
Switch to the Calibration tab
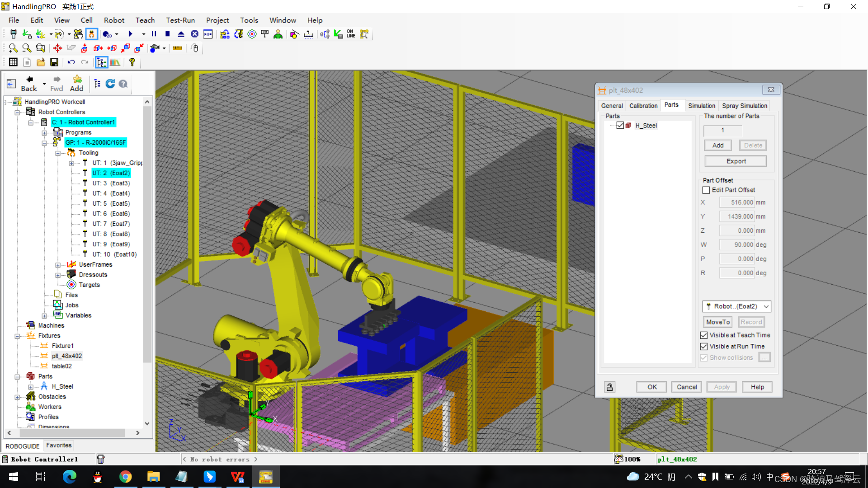[643, 106]
